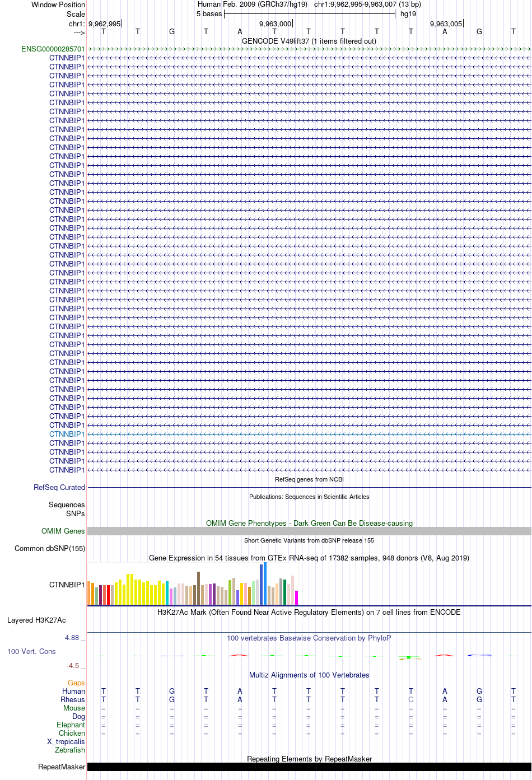This screenshot has height=780, width=532.
Task: Click the GTEx Gene Expression track title
Action: pos(309,558)
